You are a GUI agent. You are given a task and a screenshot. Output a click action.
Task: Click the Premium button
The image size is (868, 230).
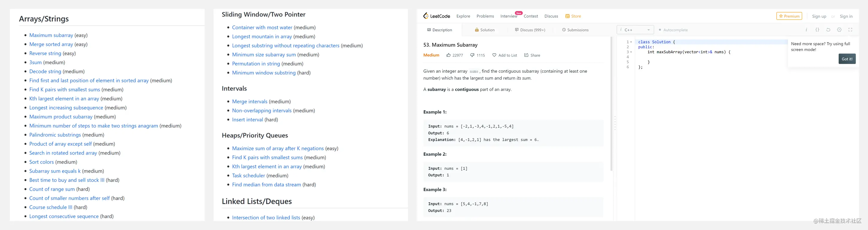[x=789, y=16]
